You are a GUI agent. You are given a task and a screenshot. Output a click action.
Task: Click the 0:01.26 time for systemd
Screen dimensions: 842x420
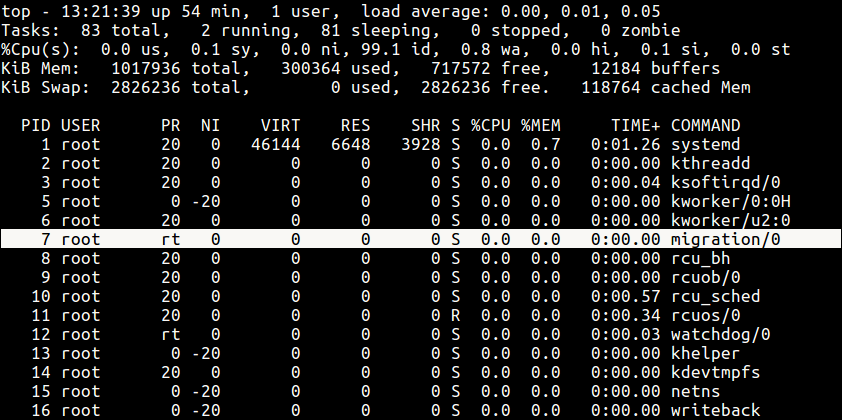point(626,144)
